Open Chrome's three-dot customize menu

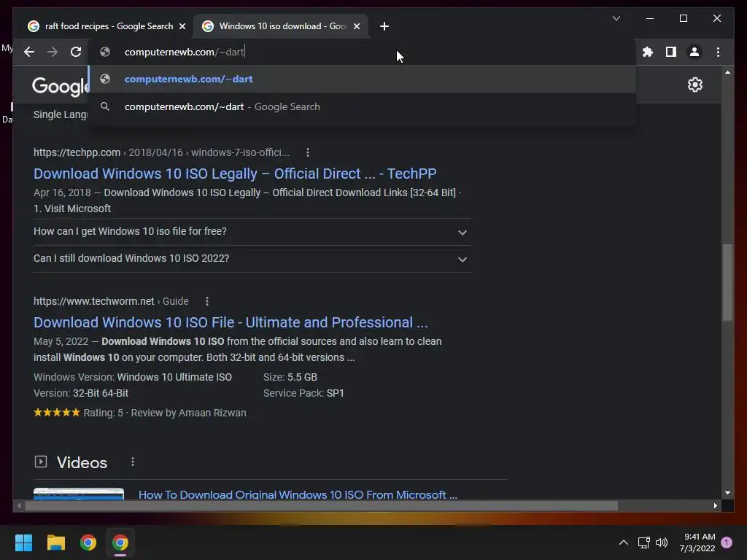tap(718, 52)
